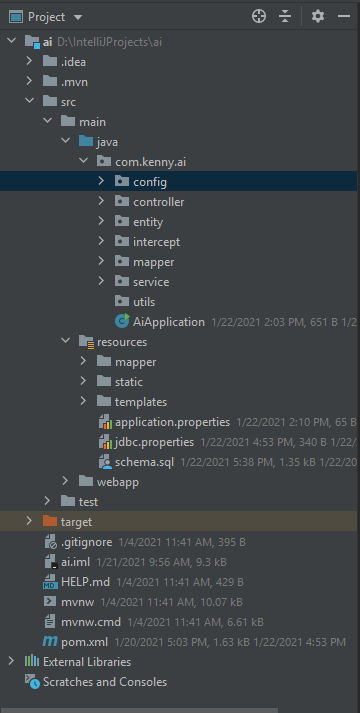Viewport: 360px width, 713px height.
Task: Click the External Libraries icon
Action: coord(32,662)
